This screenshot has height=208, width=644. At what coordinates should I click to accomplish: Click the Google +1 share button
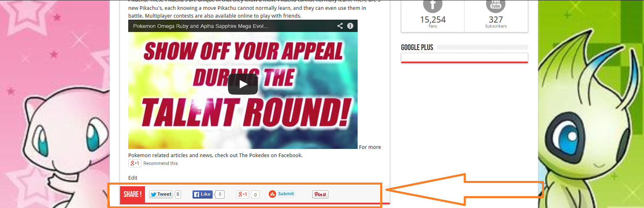[x=243, y=194]
